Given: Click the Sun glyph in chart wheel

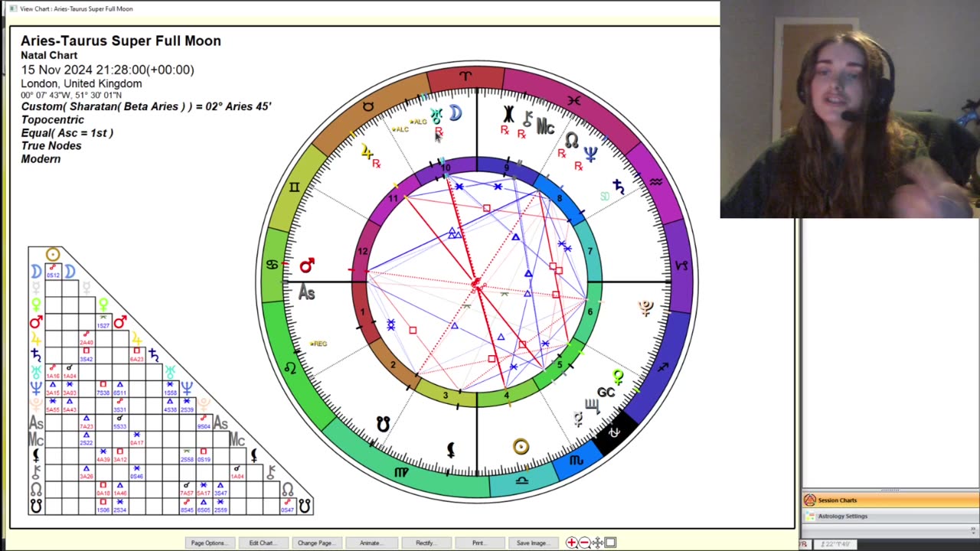Looking at the screenshot, I should tap(521, 447).
